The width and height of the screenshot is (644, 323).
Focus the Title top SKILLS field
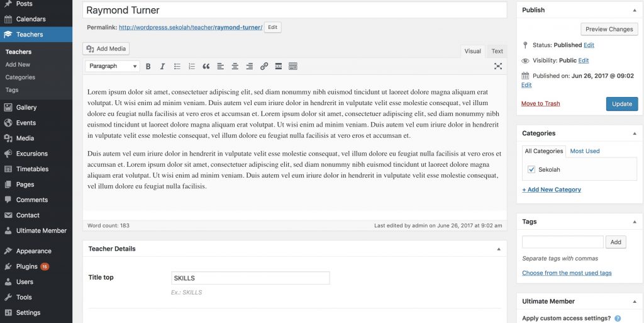[x=250, y=278]
